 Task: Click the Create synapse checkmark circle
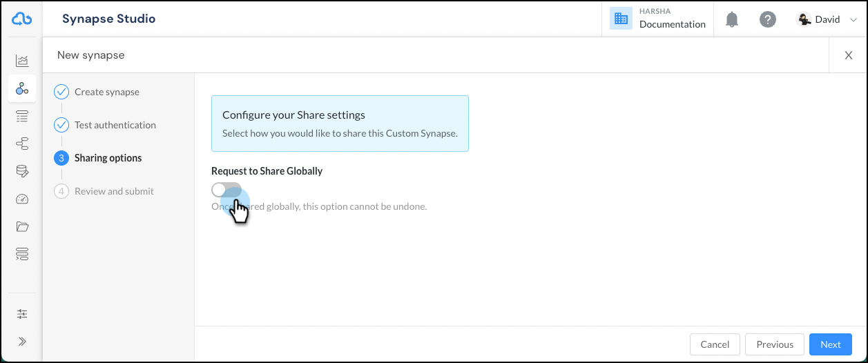[61, 92]
